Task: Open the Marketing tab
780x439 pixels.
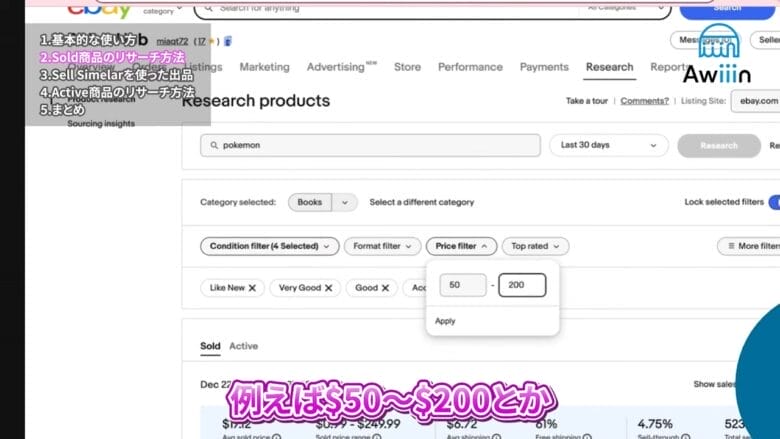Action: coord(265,67)
